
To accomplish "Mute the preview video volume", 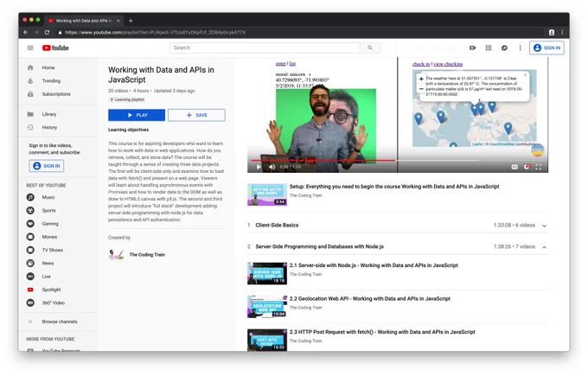I will (272, 167).
